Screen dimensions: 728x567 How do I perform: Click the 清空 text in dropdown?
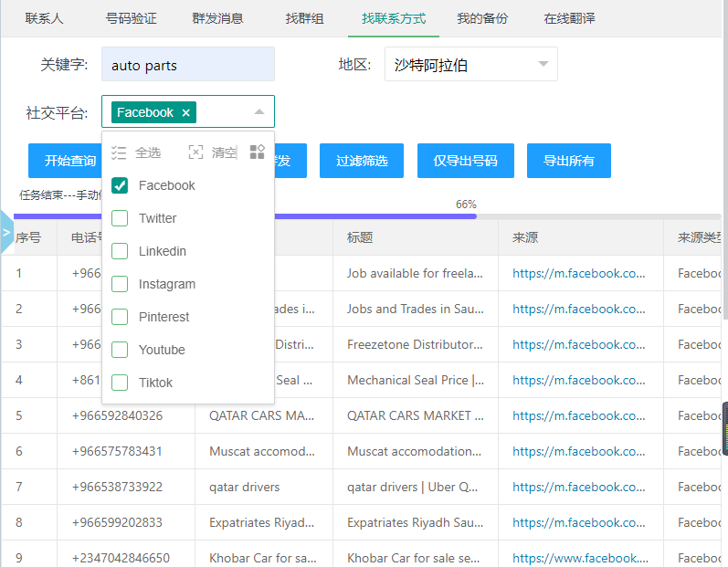pos(225,152)
